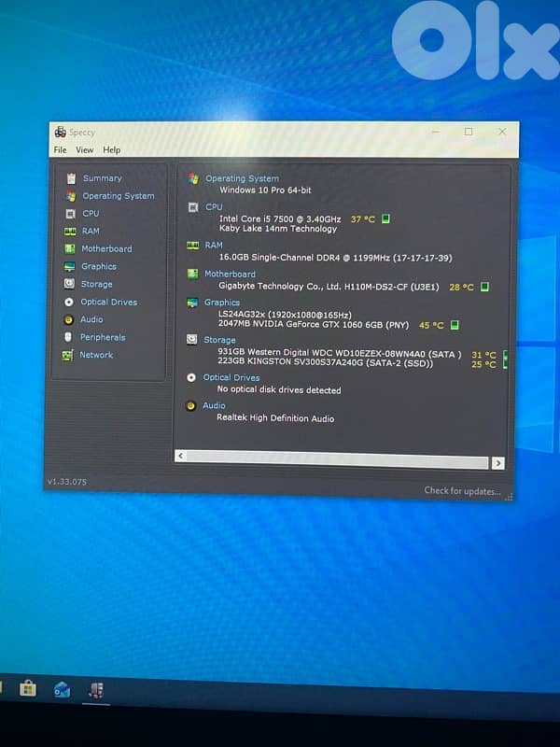Open the File menu in Speccy
560x747 pixels.
point(60,150)
